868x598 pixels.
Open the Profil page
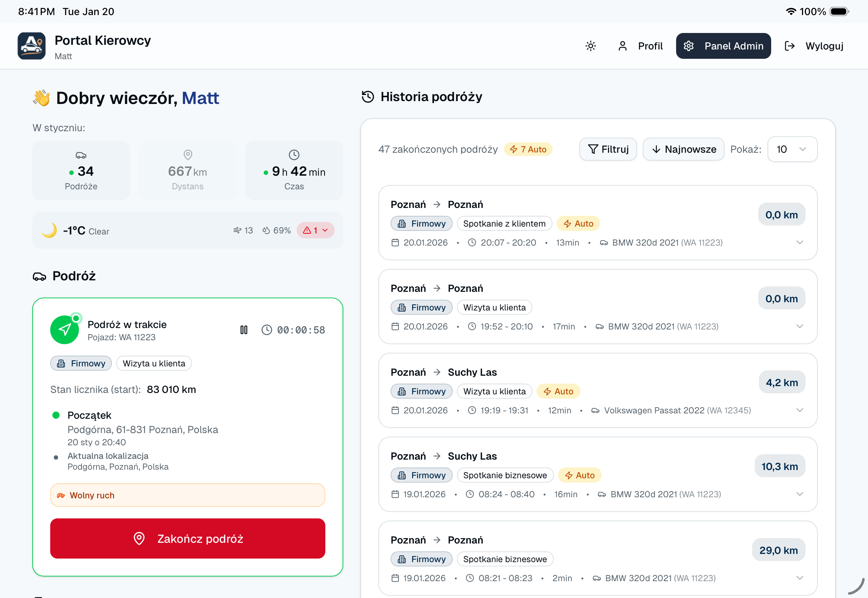(641, 46)
